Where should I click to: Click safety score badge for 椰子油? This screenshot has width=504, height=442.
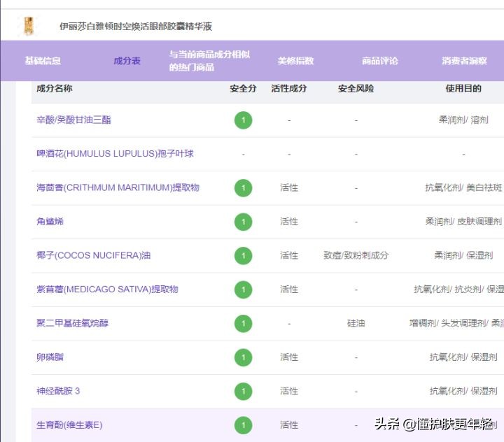click(244, 256)
